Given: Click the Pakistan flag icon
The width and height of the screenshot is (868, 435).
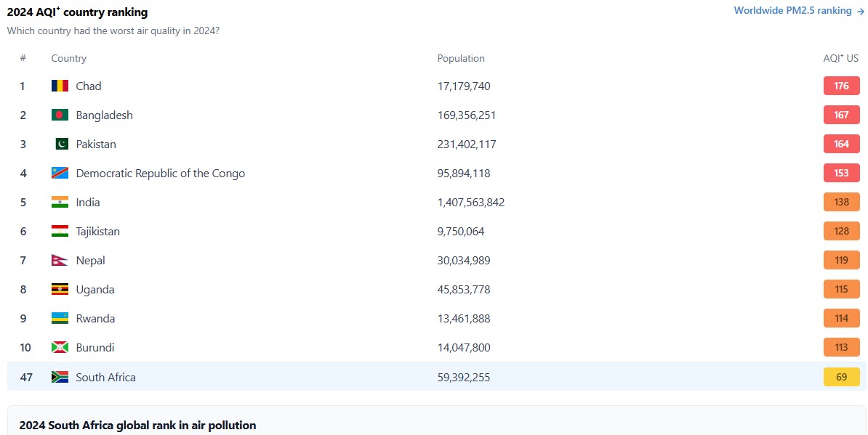Looking at the screenshot, I should pyautogui.click(x=60, y=144).
